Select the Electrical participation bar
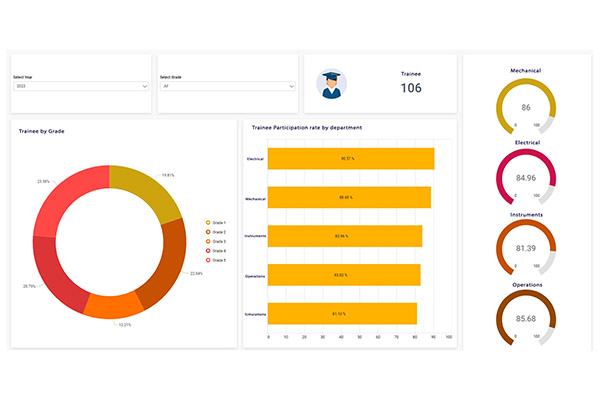Screen dimensions: 600x400 pos(350,159)
